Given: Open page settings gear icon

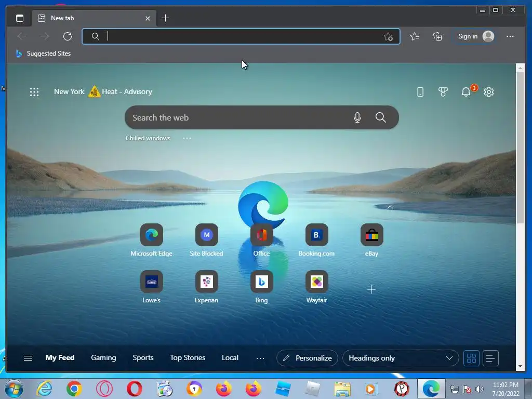Looking at the screenshot, I should (x=488, y=92).
